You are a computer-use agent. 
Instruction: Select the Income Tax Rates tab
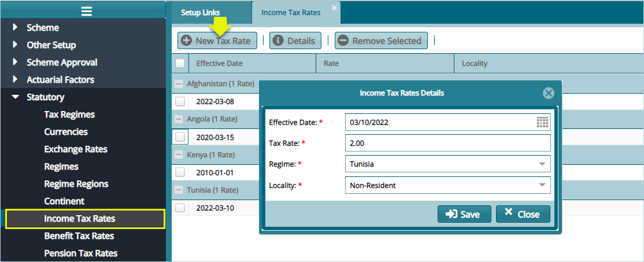[x=291, y=12]
